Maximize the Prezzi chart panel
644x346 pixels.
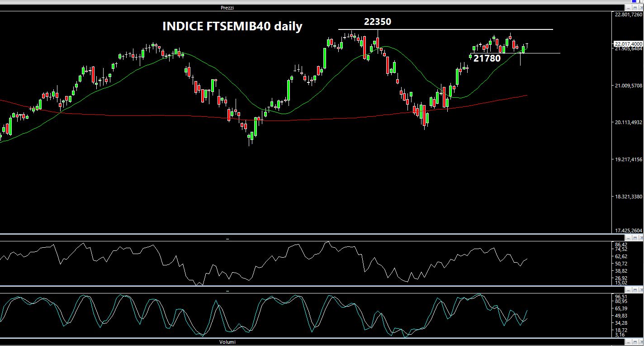(x=635, y=8)
